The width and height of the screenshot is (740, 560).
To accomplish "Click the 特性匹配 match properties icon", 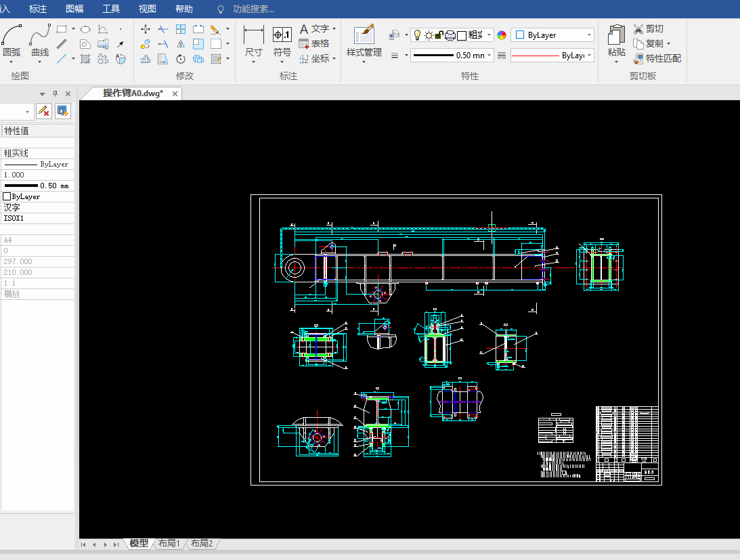I will tap(639, 59).
